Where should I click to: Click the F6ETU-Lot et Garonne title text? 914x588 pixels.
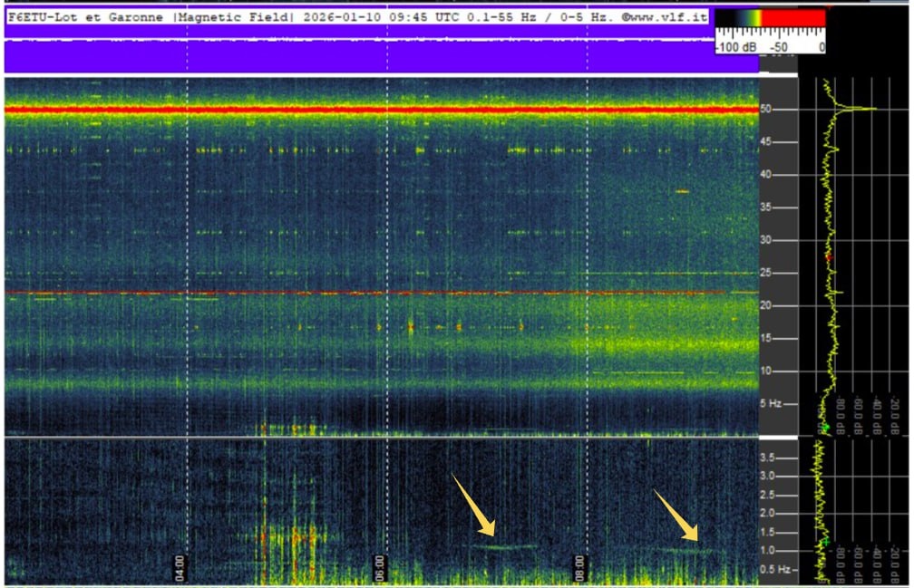[85, 17]
